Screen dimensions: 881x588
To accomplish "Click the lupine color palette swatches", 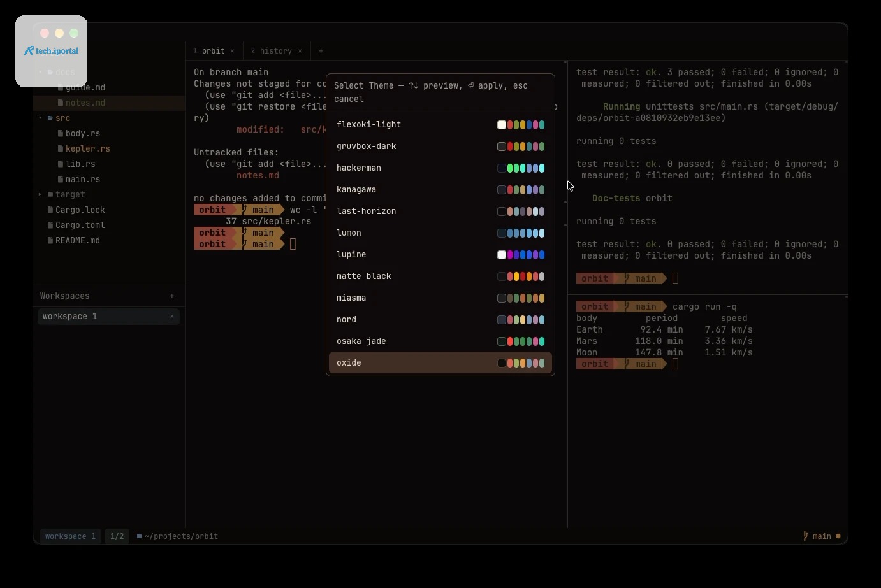I will (521, 255).
